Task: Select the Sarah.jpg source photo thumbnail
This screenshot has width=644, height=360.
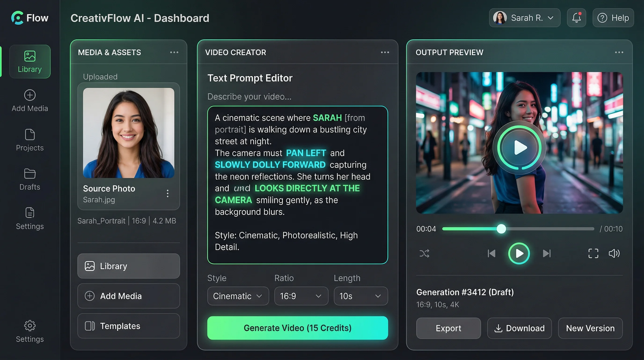Action: (128, 133)
